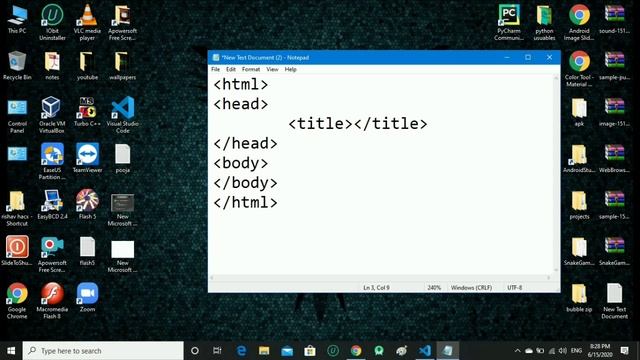Screen dimensions: 640x360
Task: Open the Edit menu in Notepad
Action: 231,69
